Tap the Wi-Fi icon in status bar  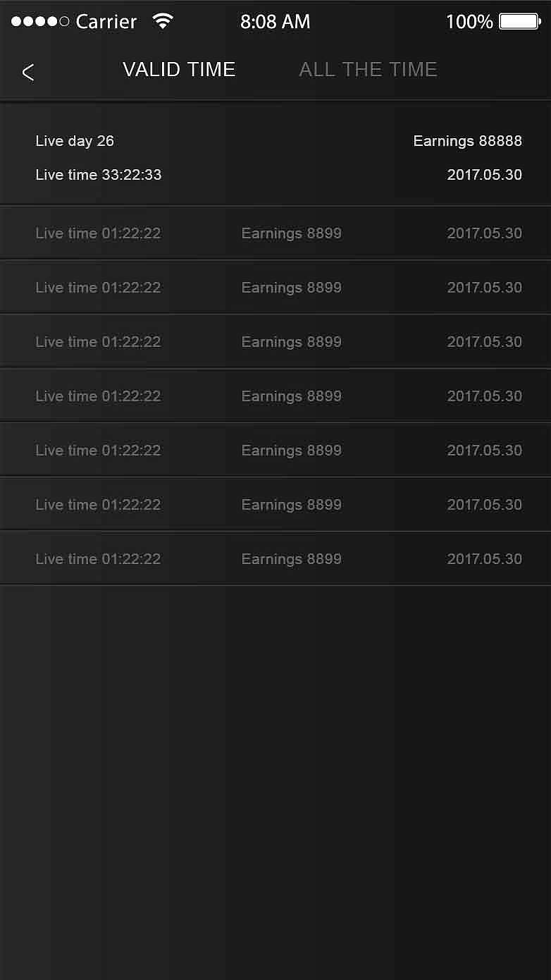click(163, 21)
